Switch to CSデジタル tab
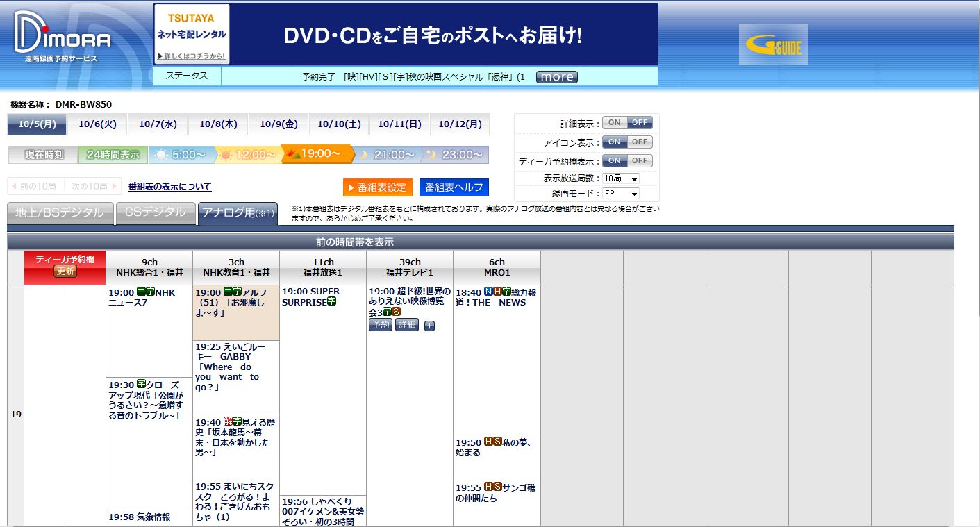 tap(156, 213)
